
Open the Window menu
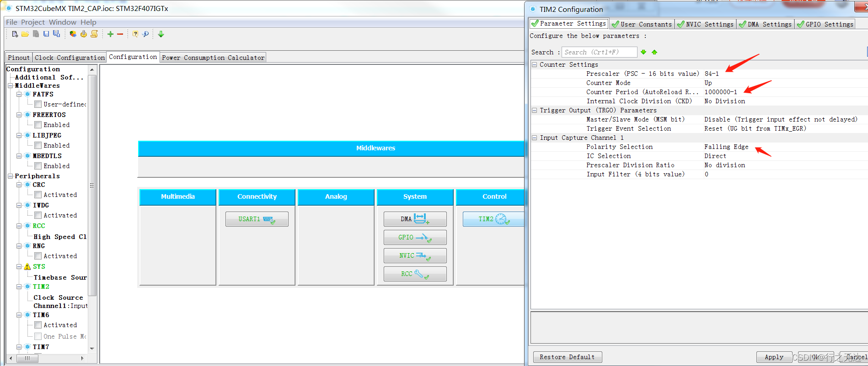[x=63, y=22]
